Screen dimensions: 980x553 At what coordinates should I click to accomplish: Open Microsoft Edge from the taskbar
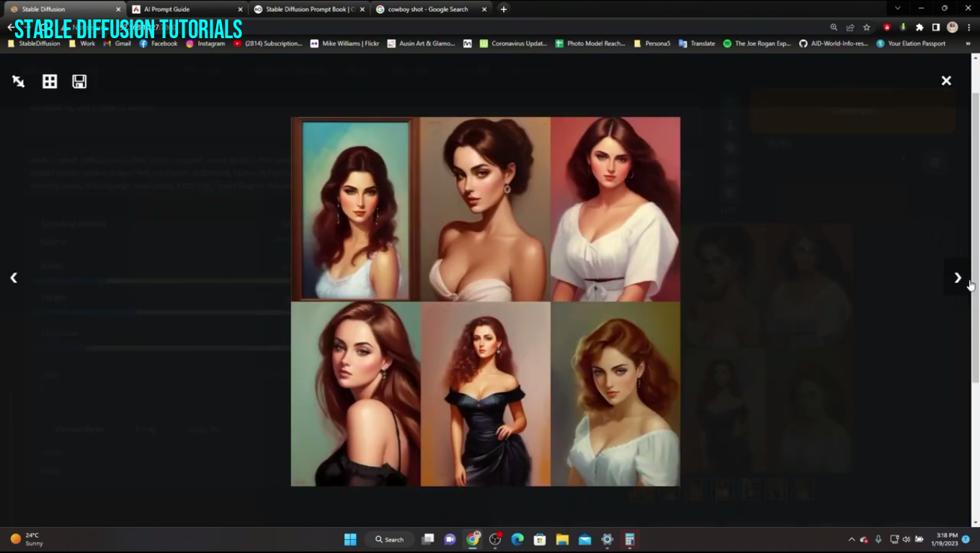tap(517, 539)
